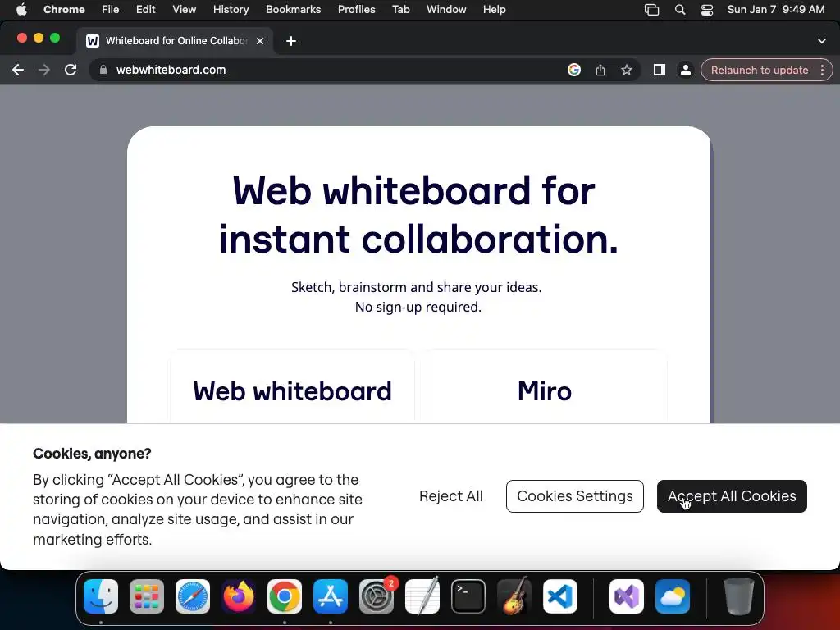This screenshot has height=630, width=840.
Task: Open TextEdit from the dock
Action: pyautogui.click(x=422, y=596)
